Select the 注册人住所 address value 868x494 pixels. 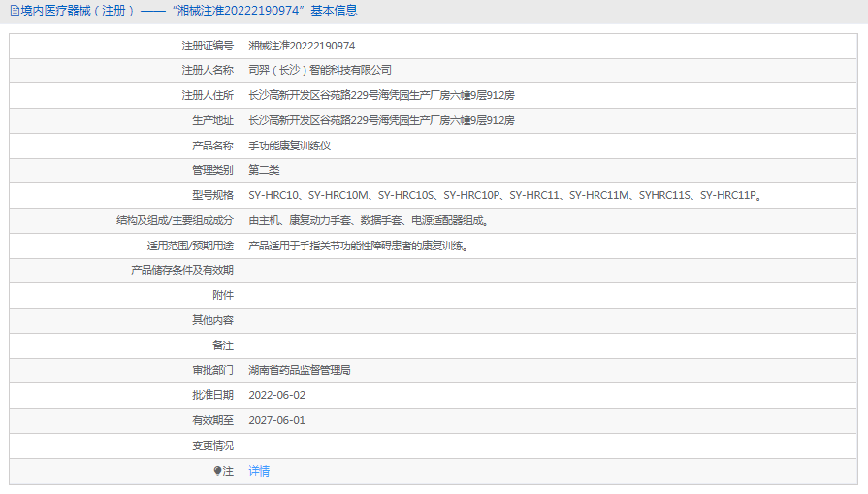381,95
